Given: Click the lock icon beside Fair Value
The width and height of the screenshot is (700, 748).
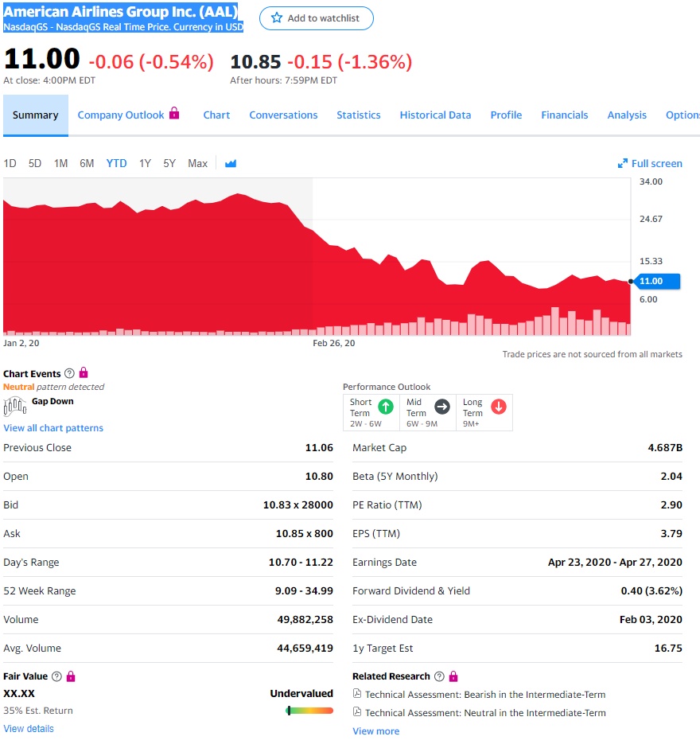Looking at the screenshot, I should 71,676.
